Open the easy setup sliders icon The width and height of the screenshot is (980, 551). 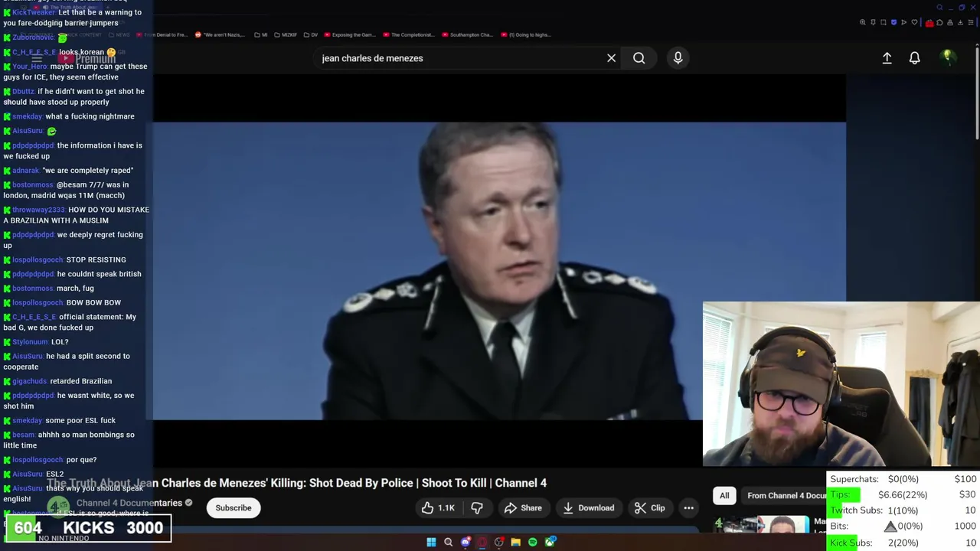coord(971,22)
